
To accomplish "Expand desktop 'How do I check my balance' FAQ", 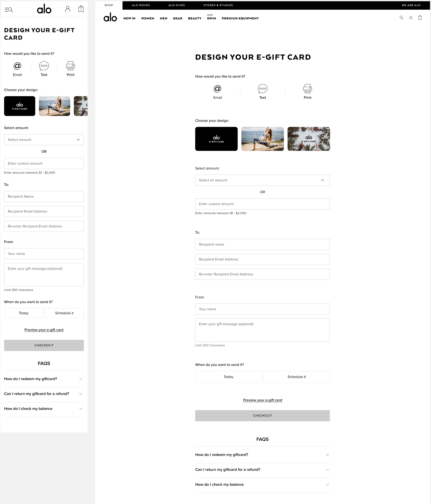I will [262, 485].
